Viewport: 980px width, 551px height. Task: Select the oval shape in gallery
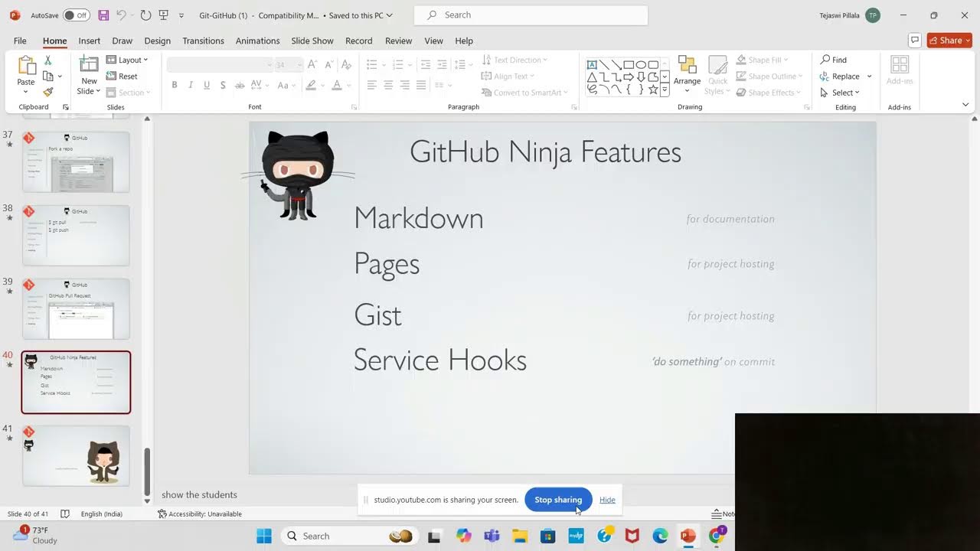pyautogui.click(x=641, y=65)
